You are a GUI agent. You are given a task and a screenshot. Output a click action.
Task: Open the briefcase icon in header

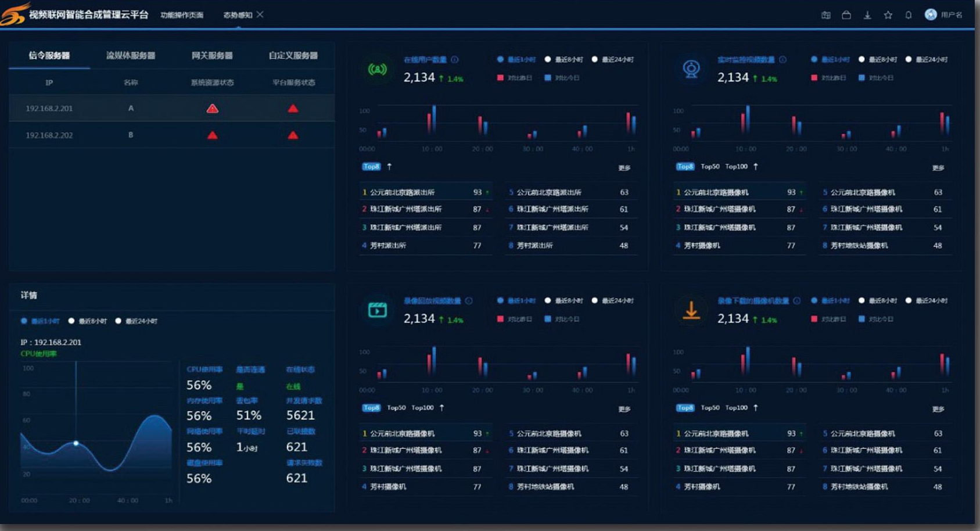point(846,15)
